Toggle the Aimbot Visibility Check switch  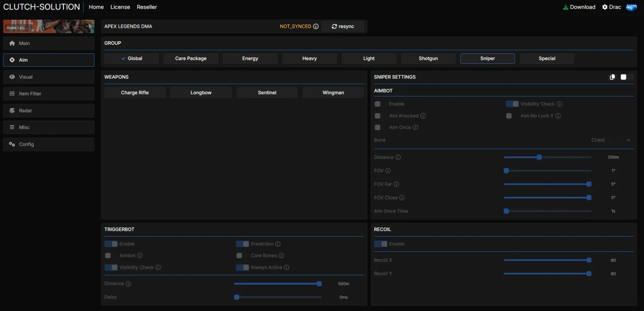pos(512,104)
